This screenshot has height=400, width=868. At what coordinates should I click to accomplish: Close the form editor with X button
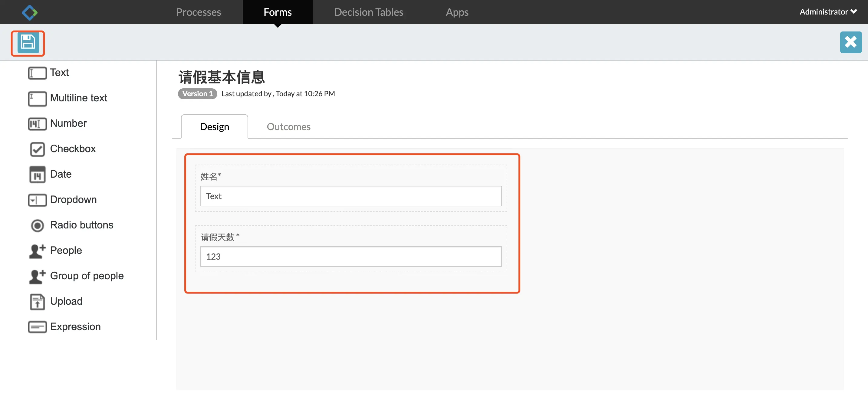click(x=850, y=42)
